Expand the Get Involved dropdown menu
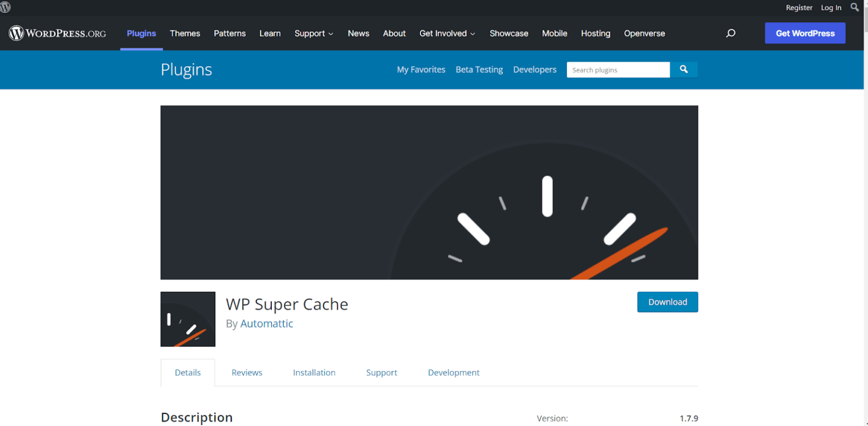This screenshot has height=426, width=868. click(447, 33)
